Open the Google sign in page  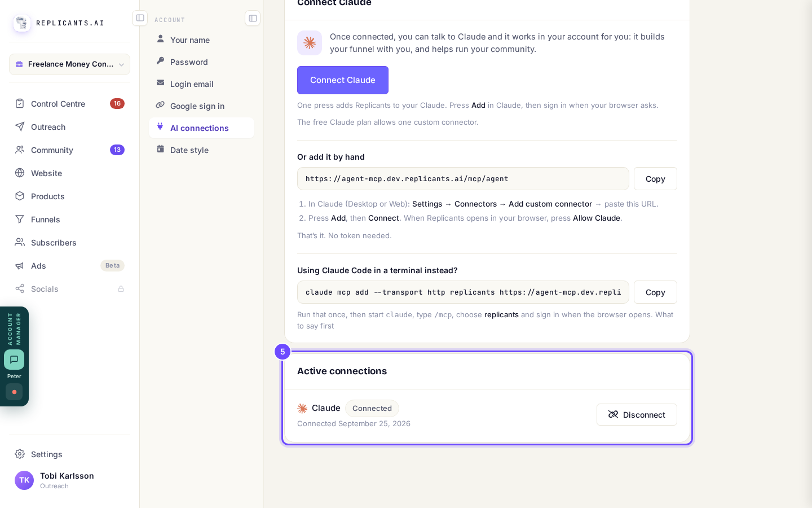click(x=201, y=106)
